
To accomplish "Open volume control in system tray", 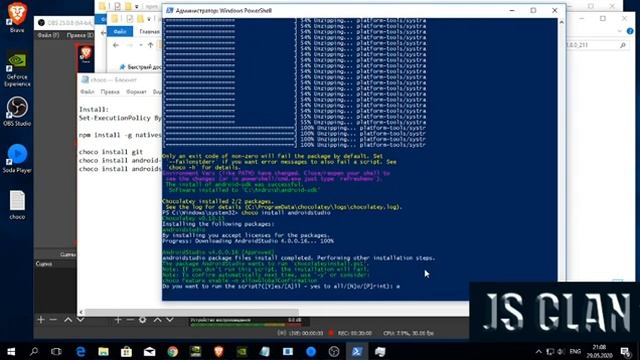I will pos(561,351).
